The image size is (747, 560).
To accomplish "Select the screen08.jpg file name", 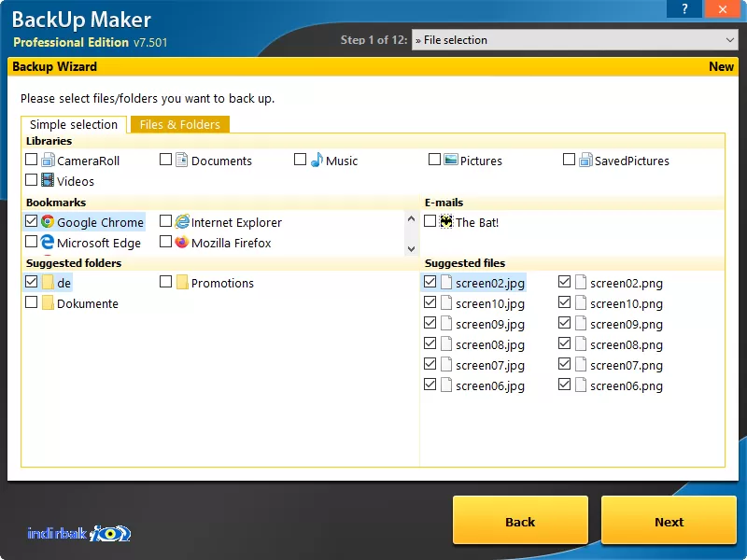I will (x=489, y=344).
